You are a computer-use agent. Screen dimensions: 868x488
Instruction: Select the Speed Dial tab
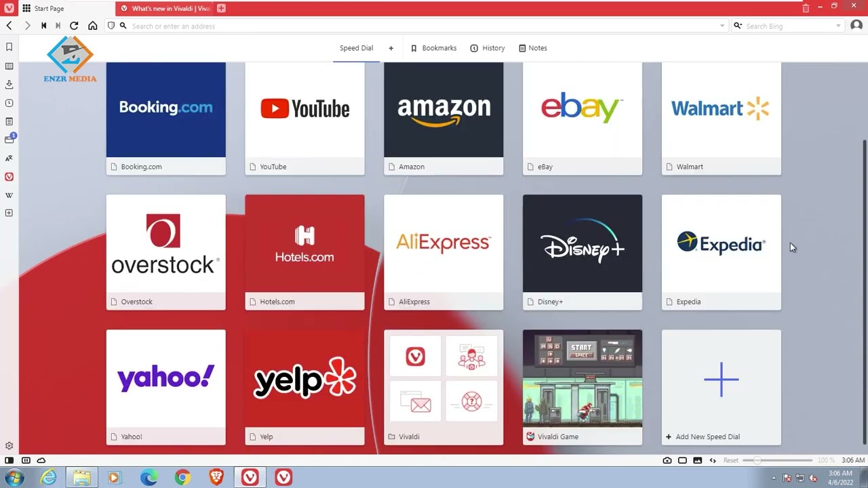(x=356, y=48)
